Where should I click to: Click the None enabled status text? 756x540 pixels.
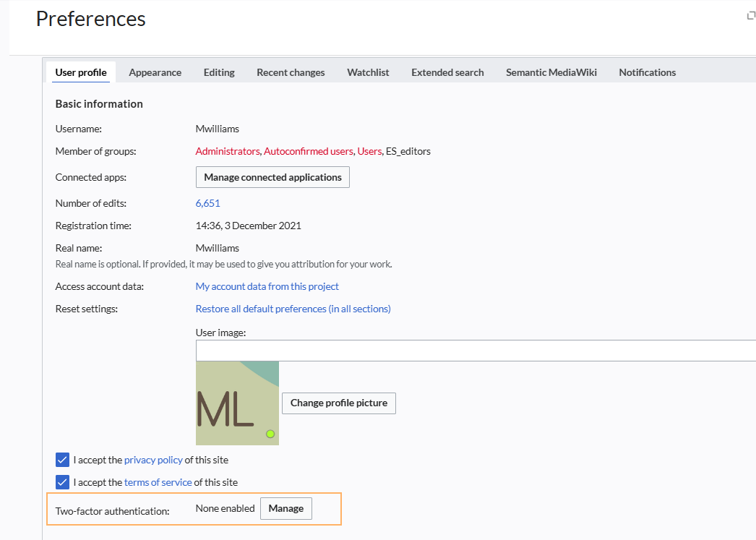[x=225, y=508]
